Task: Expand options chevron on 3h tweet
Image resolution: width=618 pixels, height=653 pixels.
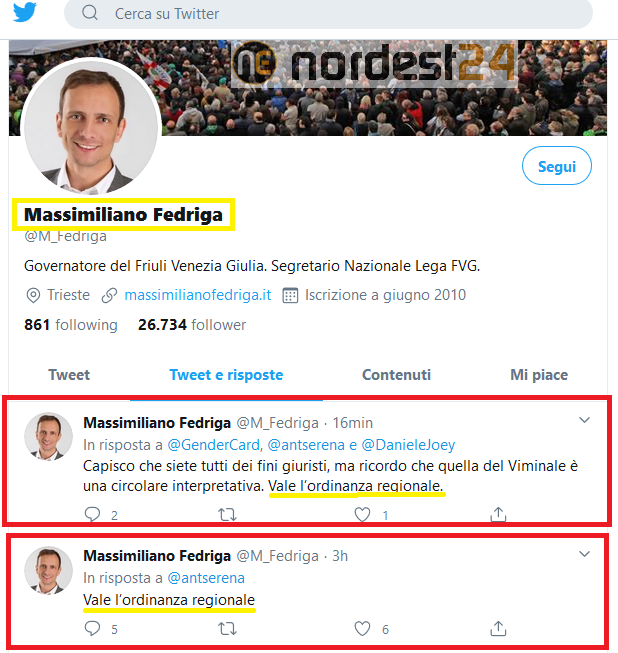Action: (586, 554)
